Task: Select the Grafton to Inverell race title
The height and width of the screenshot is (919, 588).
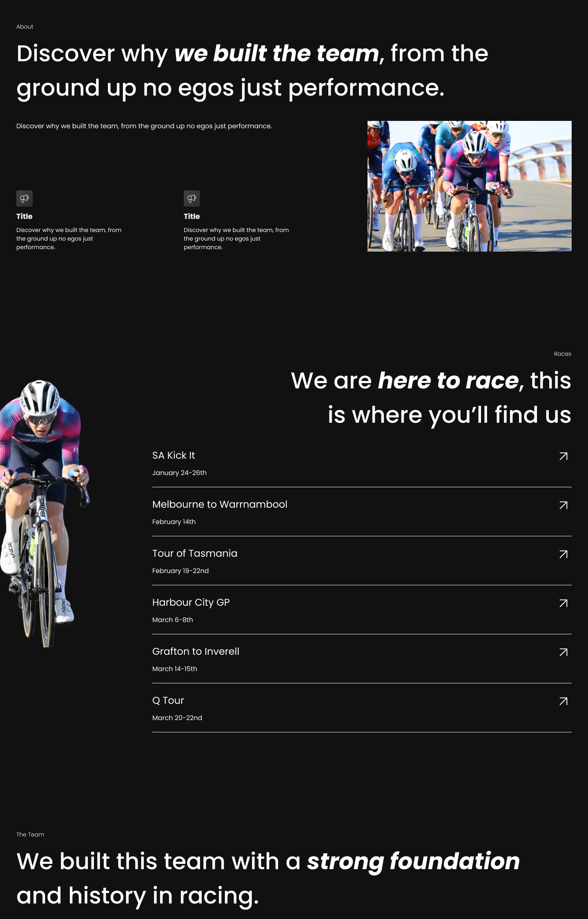Action: click(196, 651)
